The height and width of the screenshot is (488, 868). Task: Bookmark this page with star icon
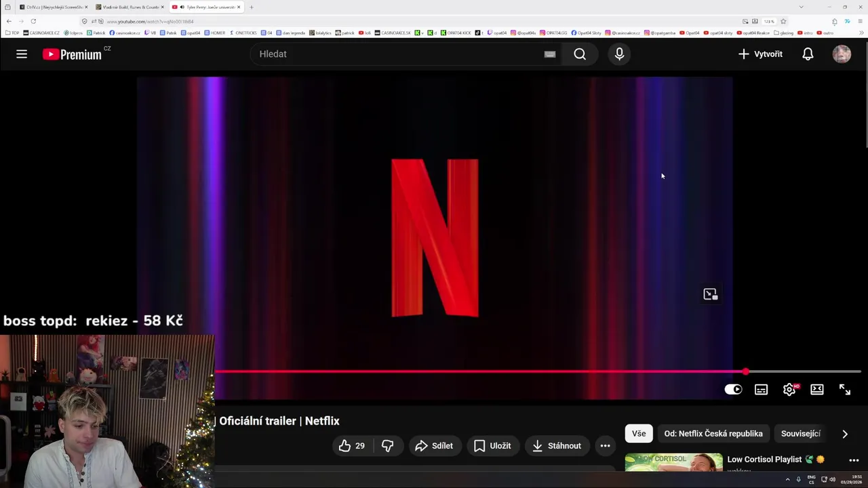pos(783,21)
